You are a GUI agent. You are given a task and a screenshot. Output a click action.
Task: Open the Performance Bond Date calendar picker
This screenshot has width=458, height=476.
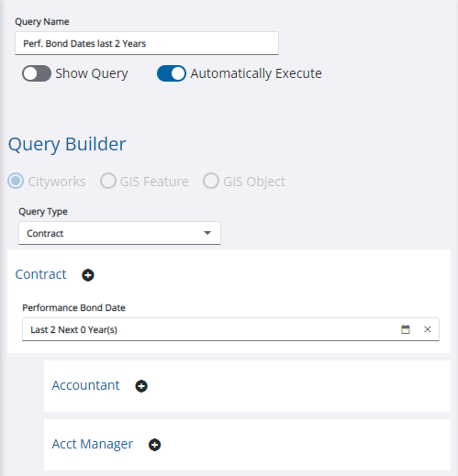[406, 329]
